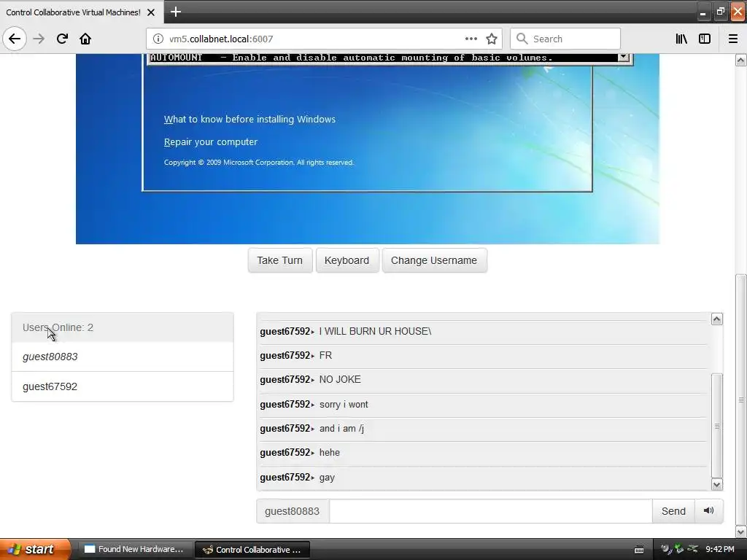The height and width of the screenshot is (560, 747).
Task: Toggle the chat sound speaker icon
Action: (709, 511)
